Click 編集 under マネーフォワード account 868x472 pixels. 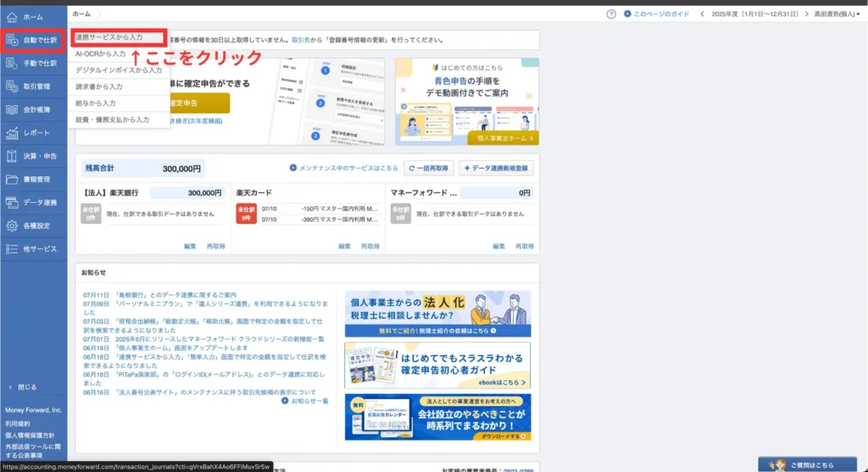click(498, 247)
